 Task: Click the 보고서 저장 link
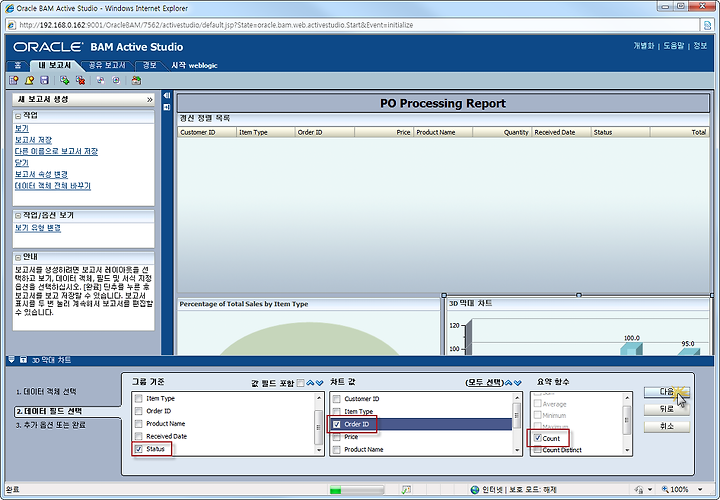point(33,140)
